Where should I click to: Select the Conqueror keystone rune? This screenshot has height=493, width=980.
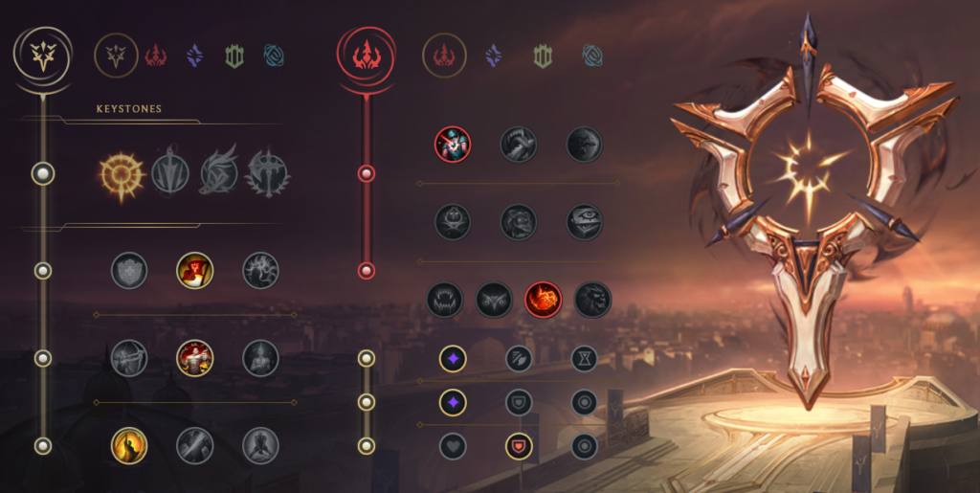tap(268, 173)
